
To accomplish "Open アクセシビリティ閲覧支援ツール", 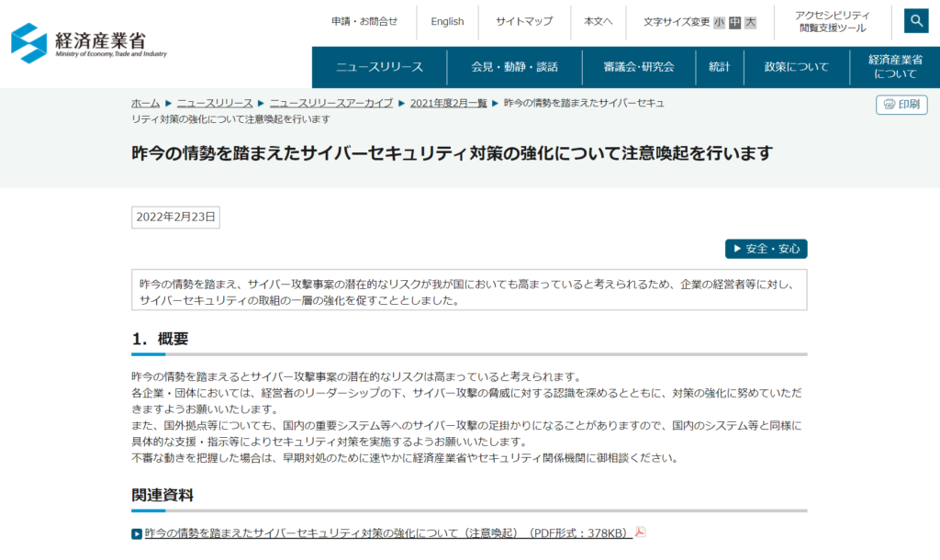I will point(832,22).
